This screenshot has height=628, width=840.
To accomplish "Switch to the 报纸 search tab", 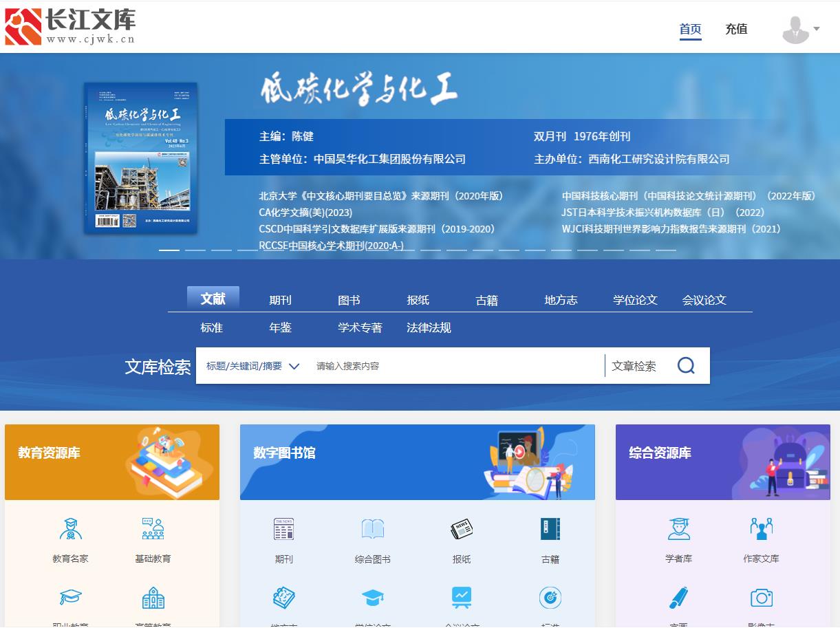I will (418, 300).
